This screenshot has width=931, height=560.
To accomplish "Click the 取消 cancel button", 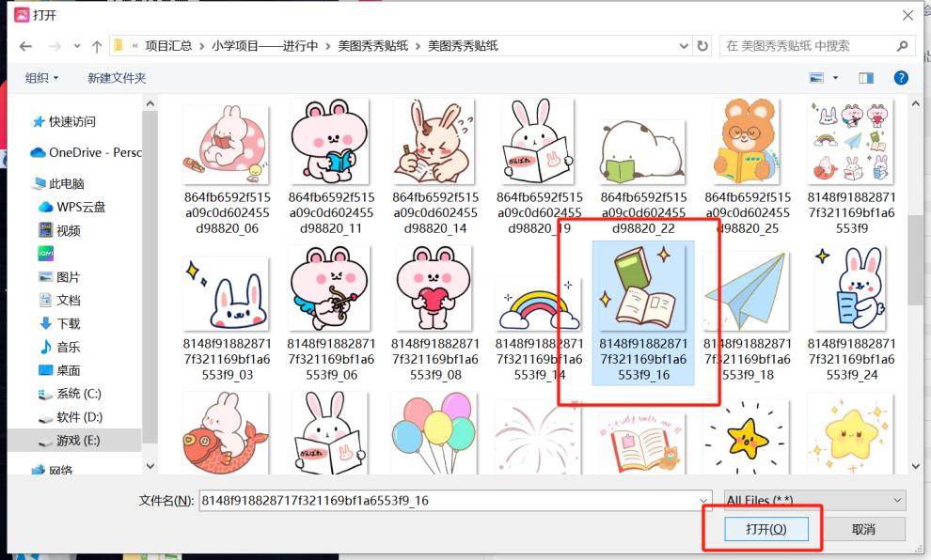I will click(x=863, y=528).
